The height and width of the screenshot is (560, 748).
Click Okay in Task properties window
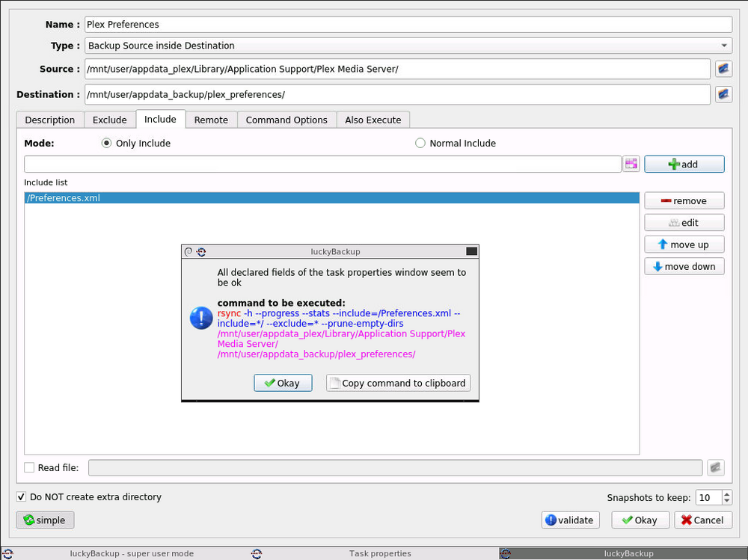[x=640, y=520]
